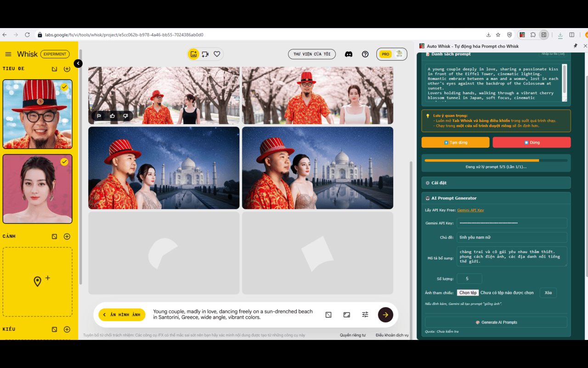Expand the AI Prompt Generator section
Viewport: 588px width, 368px height.
pyautogui.click(x=496, y=198)
